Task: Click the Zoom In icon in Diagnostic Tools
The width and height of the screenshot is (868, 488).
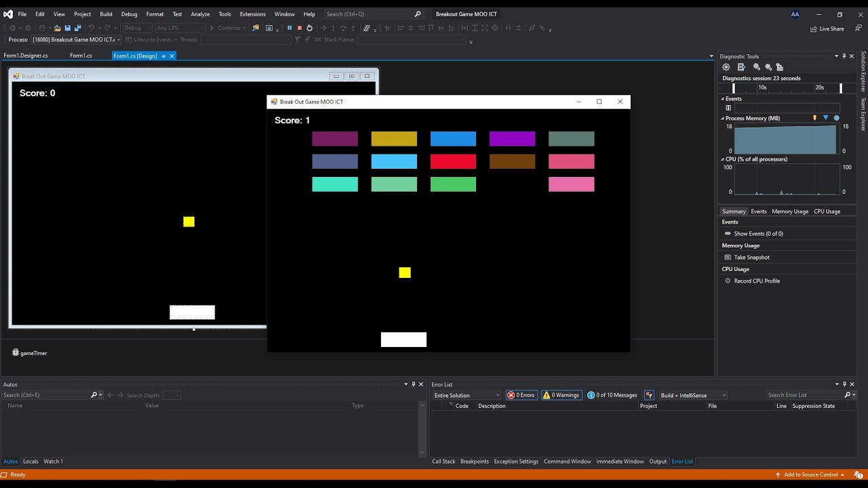Action: (x=756, y=67)
